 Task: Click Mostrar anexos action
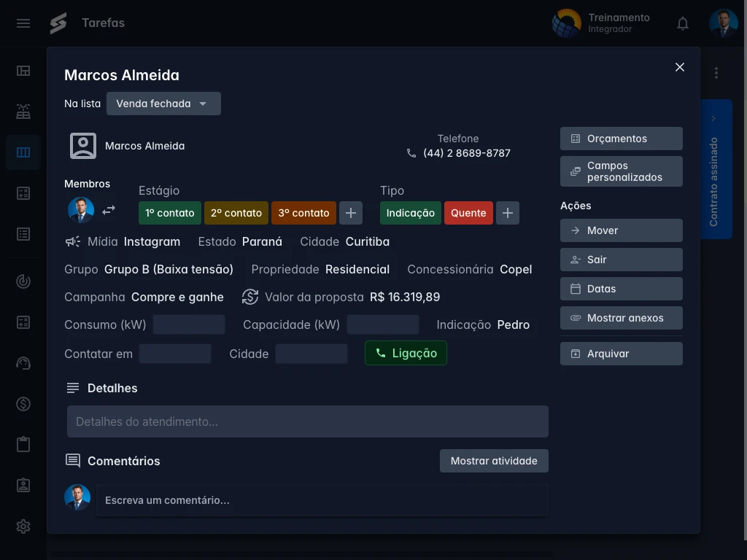622,318
